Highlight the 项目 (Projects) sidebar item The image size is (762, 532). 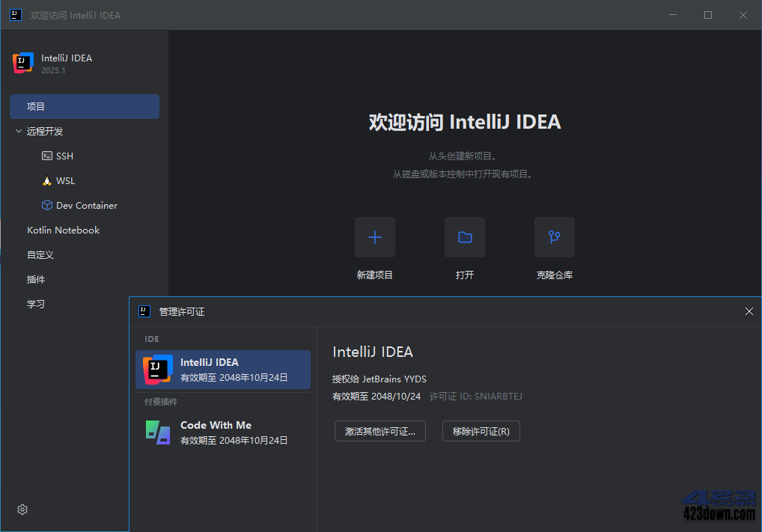84,106
